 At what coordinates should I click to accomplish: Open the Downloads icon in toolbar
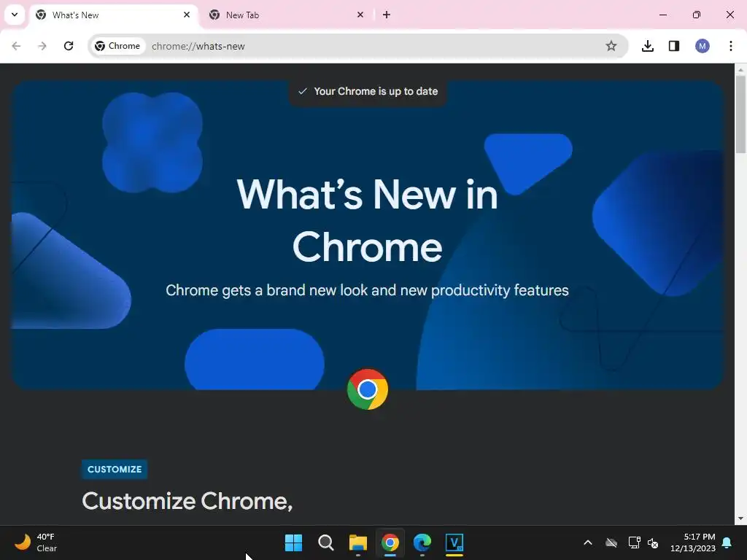pos(648,46)
